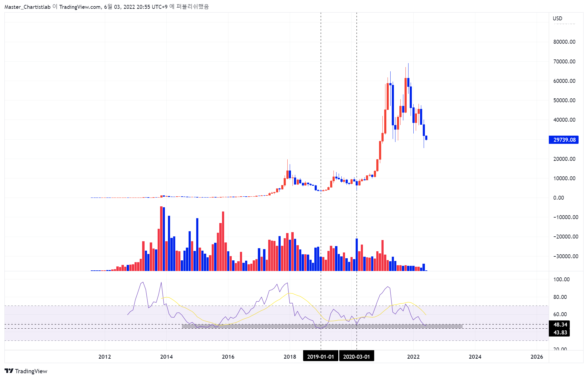Click the 60000.00 price axis label
The image size is (588, 379).
point(564,81)
